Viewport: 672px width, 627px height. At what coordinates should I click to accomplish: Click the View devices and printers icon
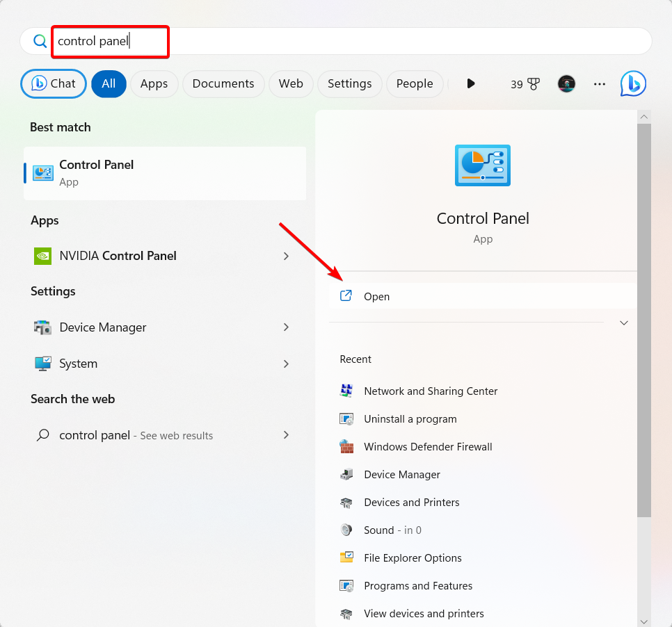pos(346,614)
